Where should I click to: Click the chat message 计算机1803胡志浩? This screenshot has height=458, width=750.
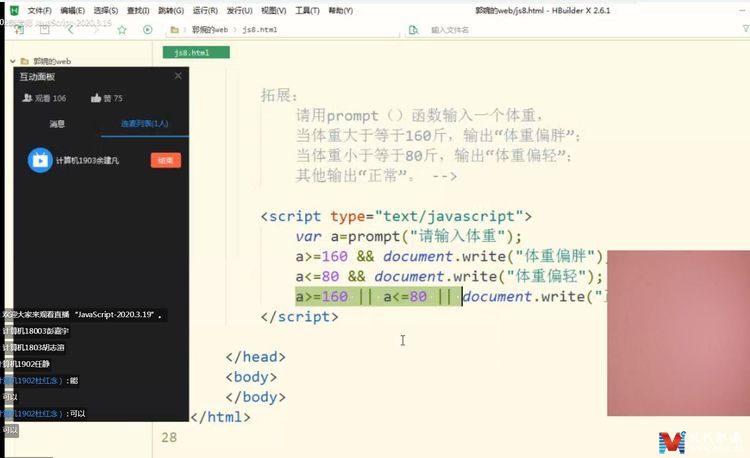click(33, 348)
